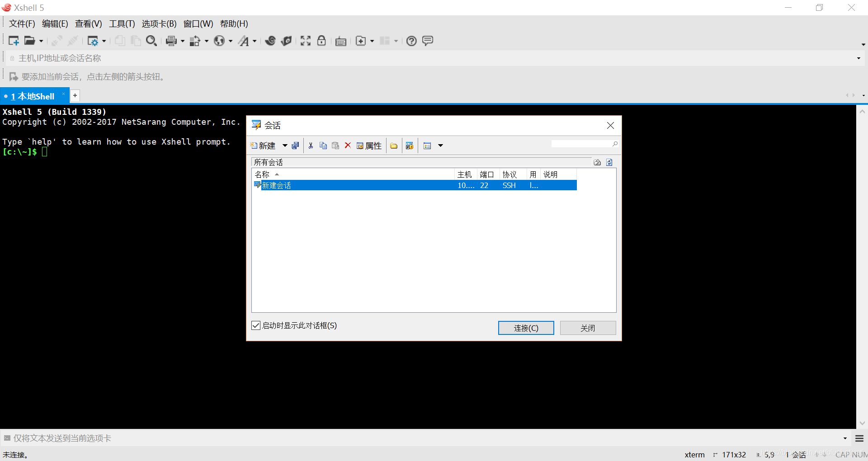Click the lock screen padlock icon
Viewport: 868px width, 461px height.
pyautogui.click(x=321, y=41)
